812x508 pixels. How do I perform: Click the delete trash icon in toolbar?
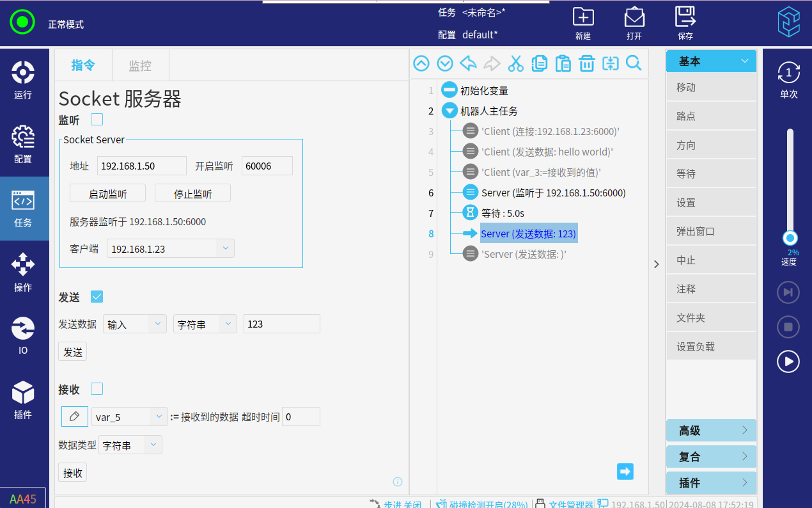[587, 63]
